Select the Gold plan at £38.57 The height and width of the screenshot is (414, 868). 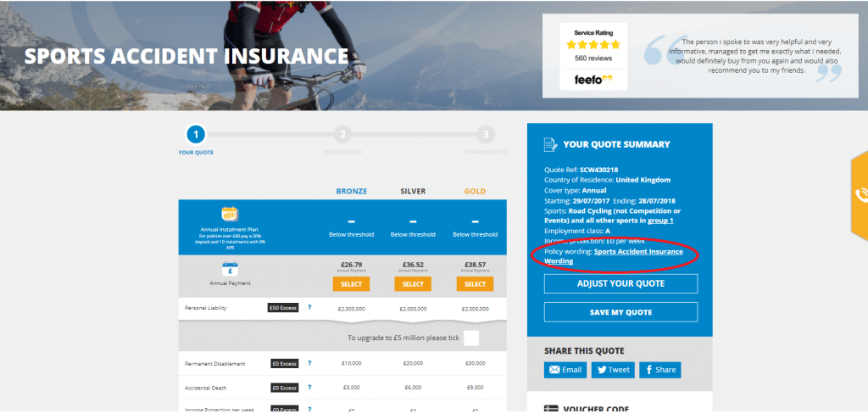(x=475, y=284)
